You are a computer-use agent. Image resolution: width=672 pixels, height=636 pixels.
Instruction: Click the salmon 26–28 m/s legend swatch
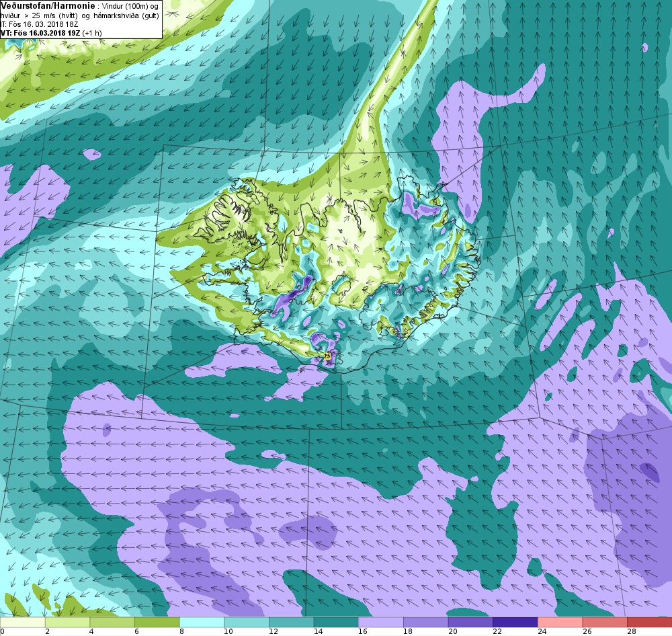(605, 622)
